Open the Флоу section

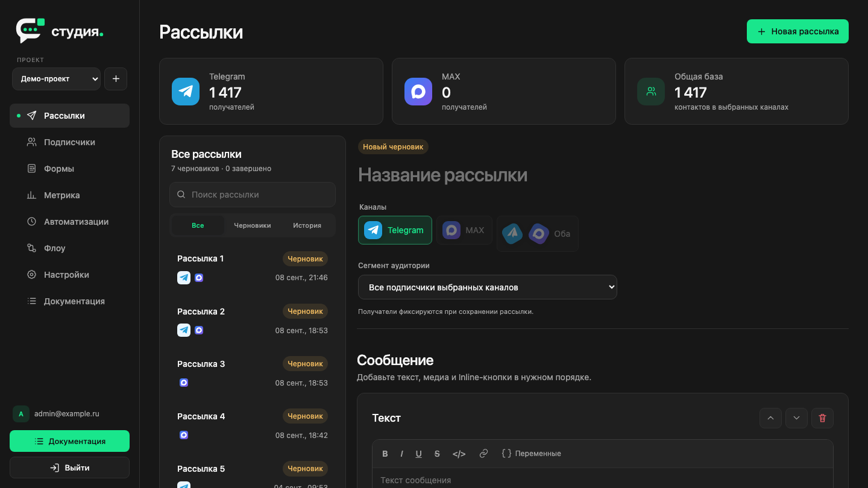(69, 248)
